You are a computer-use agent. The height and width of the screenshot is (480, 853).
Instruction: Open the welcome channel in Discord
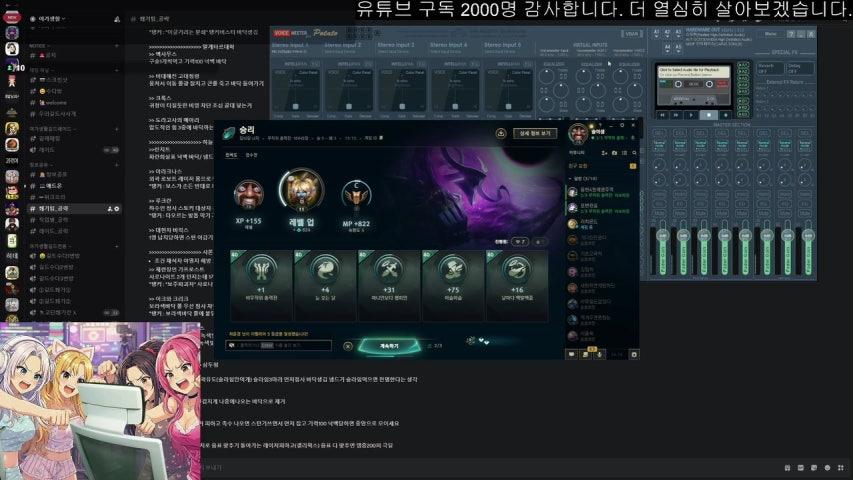coord(73,102)
